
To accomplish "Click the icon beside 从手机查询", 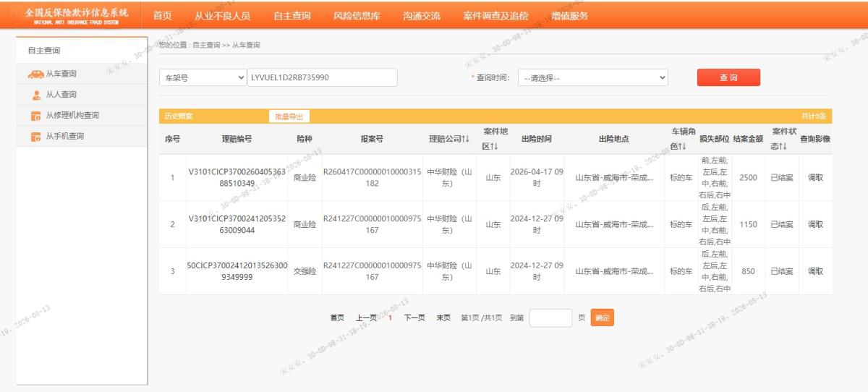I will pos(36,137).
